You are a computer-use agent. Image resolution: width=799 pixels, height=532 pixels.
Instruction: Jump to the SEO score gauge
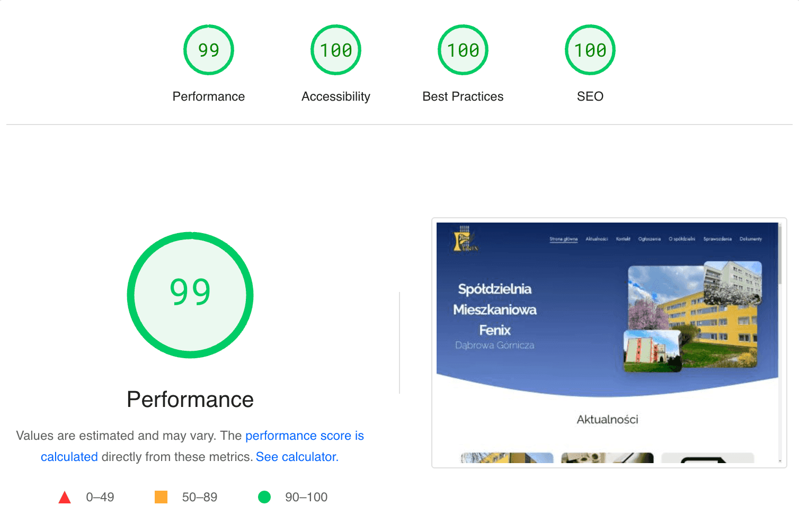point(590,50)
